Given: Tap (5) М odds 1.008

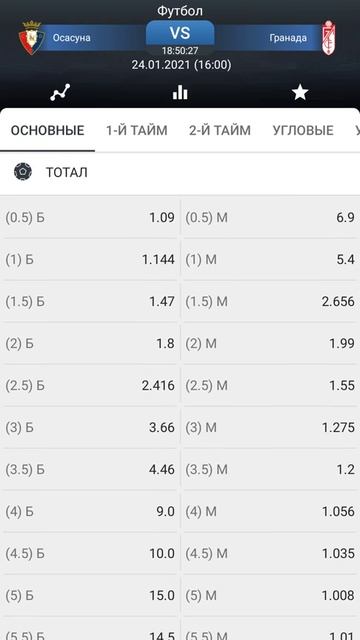Looking at the screenshot, I should [x=270, y=596].
